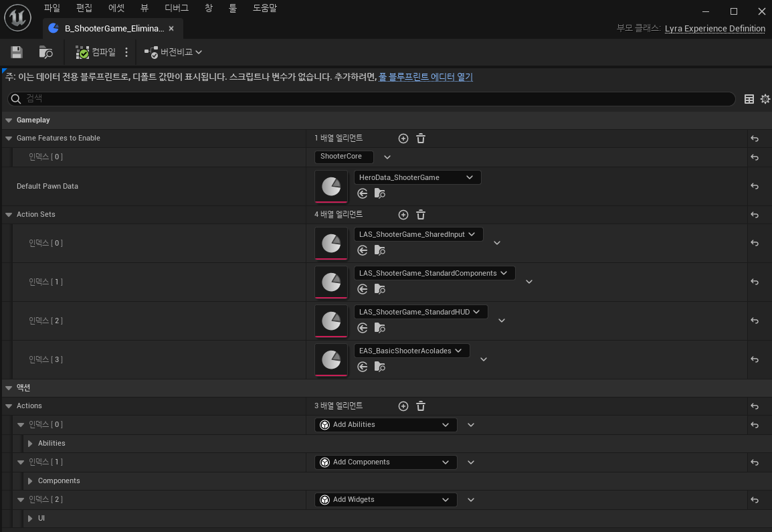Open the Add Abilities class dropdown
The width and height of the screenshot is (772, 532).
pyautogui.click(x=386, y=425)
